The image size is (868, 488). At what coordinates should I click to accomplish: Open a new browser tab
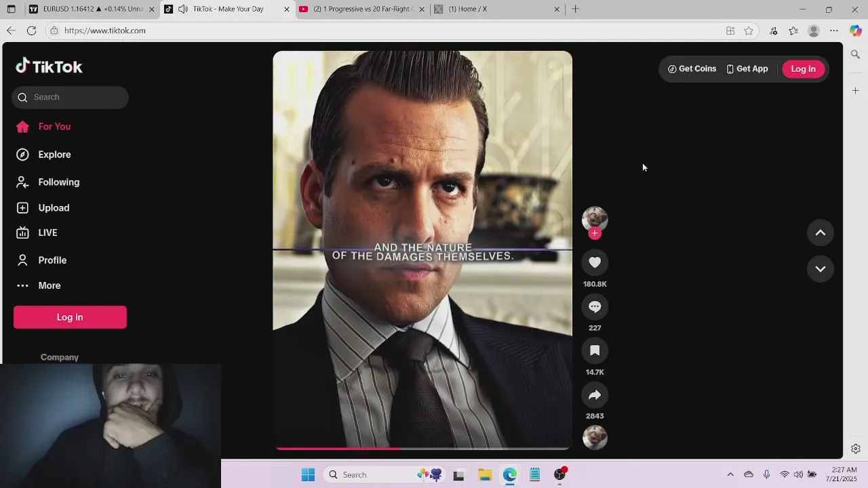(575, 9)
